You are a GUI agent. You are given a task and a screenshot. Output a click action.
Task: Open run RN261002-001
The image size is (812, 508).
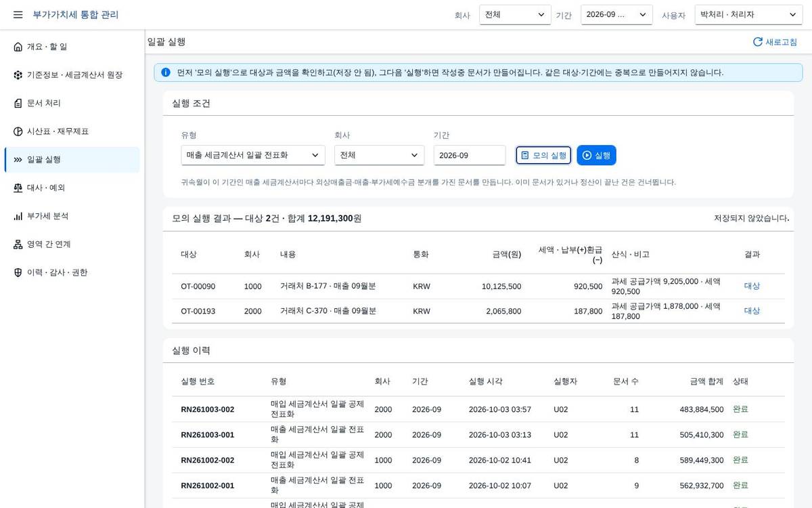point(208,486)
